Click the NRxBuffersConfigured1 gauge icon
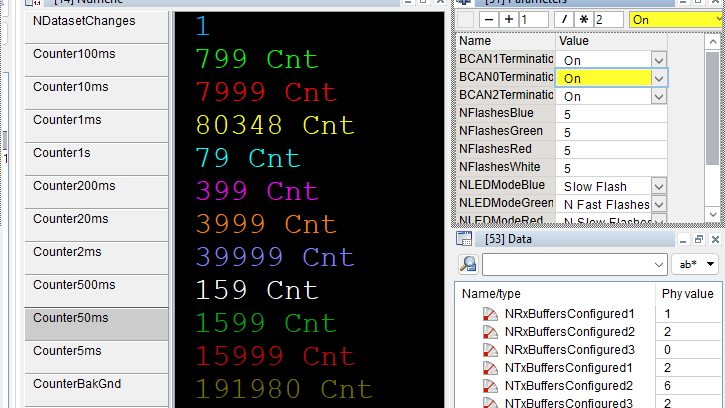This screenshot has width=725, height=408. click(x=490, y=314)
